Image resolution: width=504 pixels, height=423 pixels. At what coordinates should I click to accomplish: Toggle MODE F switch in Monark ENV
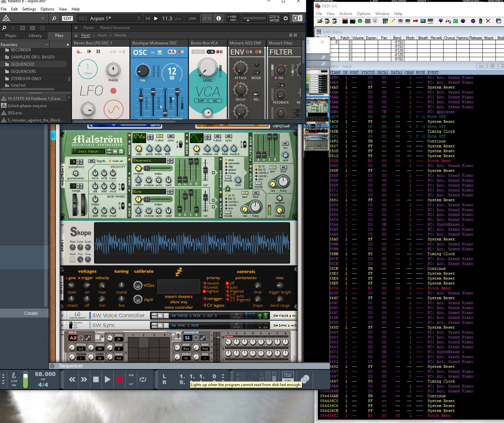pyautogui.click(x=257, y=73)
